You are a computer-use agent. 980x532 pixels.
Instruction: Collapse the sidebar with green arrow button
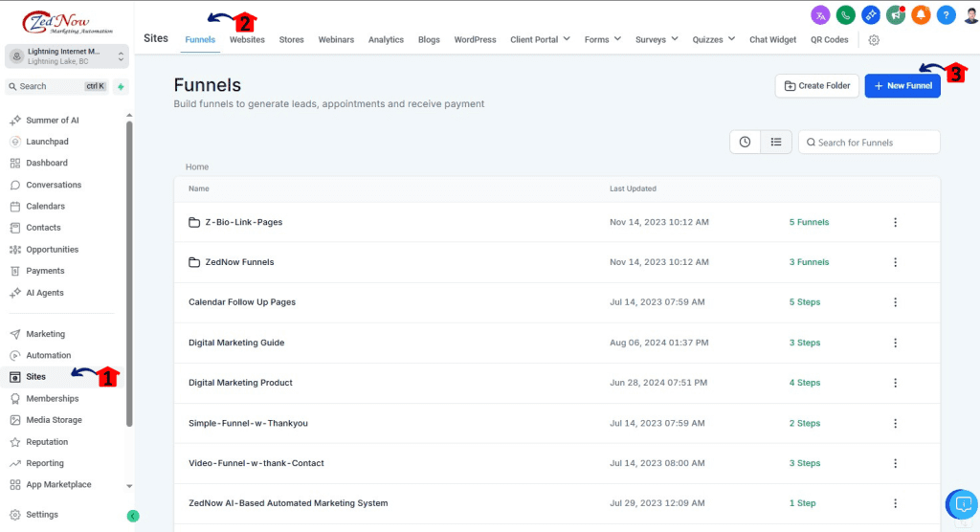click(x=132, y=516)
